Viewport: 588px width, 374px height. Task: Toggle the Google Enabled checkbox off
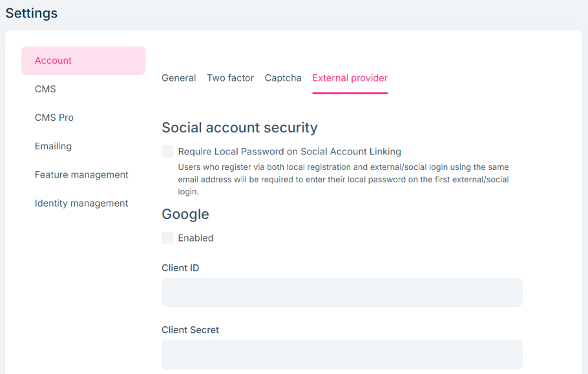pyautogui.click(x=167, y=238)
